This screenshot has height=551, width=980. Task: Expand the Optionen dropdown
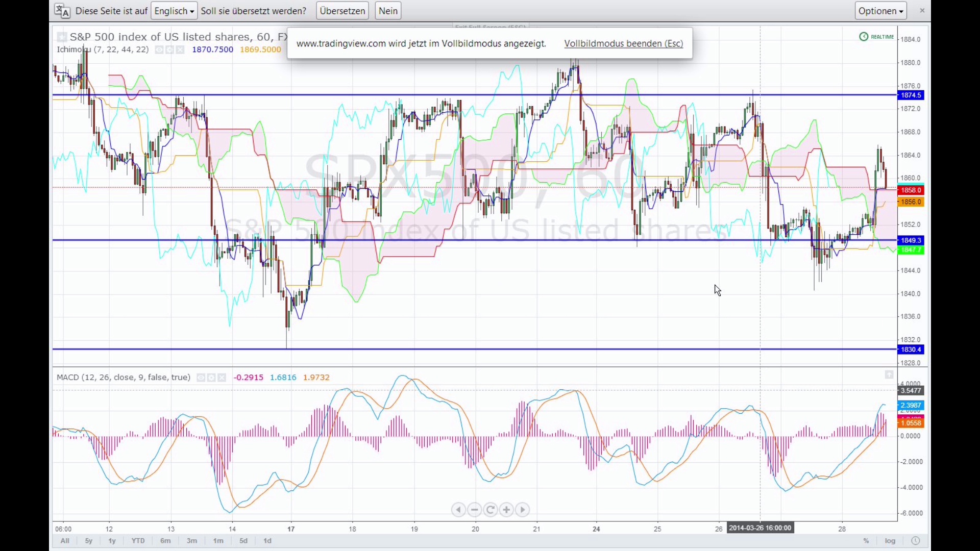click(880, 11)
